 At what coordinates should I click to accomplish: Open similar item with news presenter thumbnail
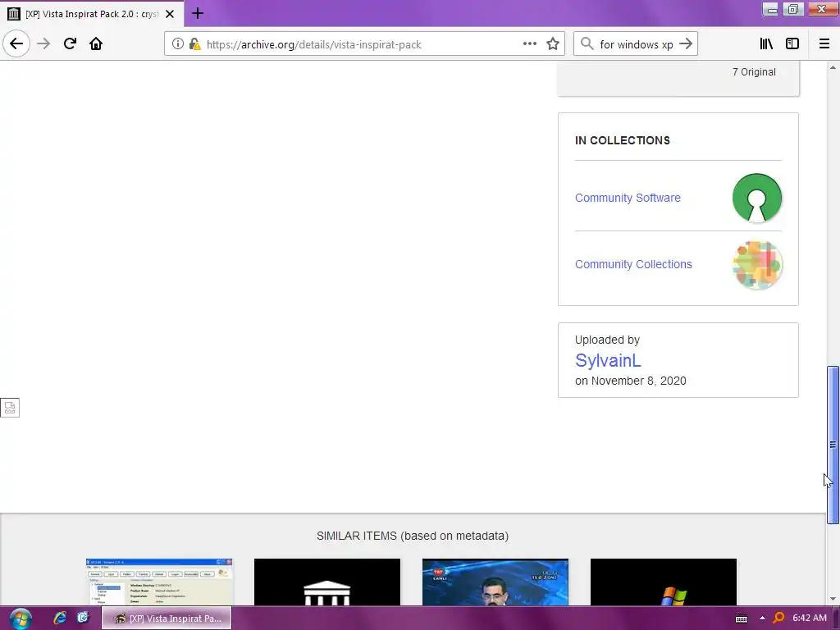(x=495, y=582)
